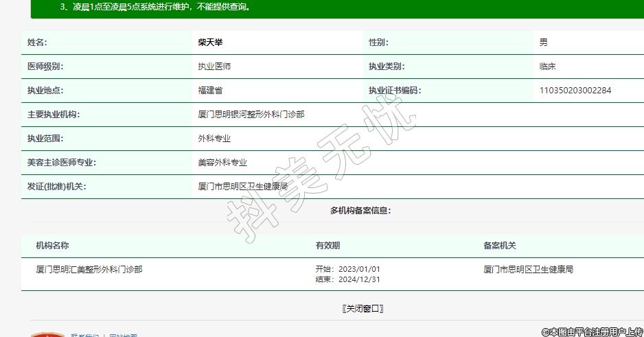Select the 执业医师 level value
This screenshot has height=337, width=644.
214,67
